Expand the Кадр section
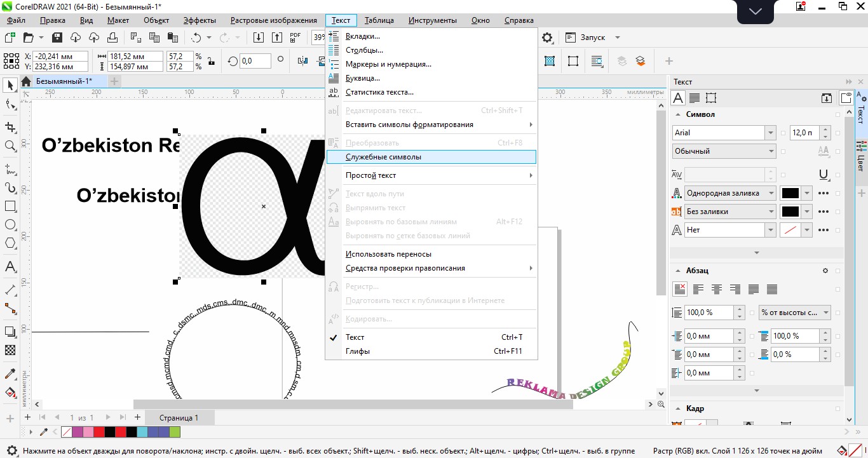The height and width of the screenshot is (458, 868). (677, 408)
